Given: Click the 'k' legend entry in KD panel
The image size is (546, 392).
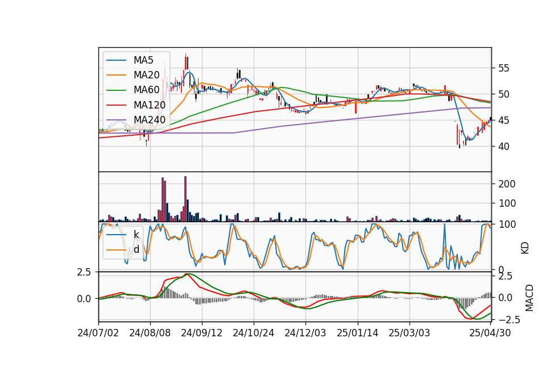Looking at the screenshot, I should pyautogui.click(x=136, y=235).
